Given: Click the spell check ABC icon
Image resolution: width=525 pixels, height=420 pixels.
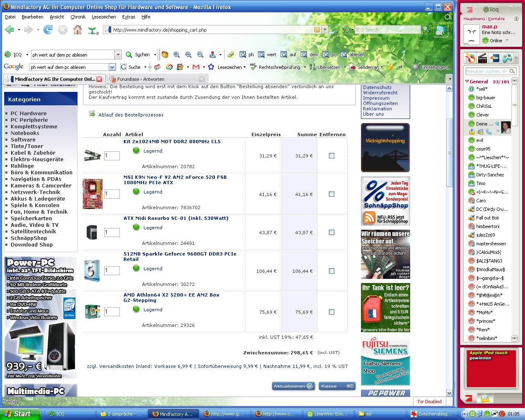Looking at the screenshot, I should coord(253,67).
